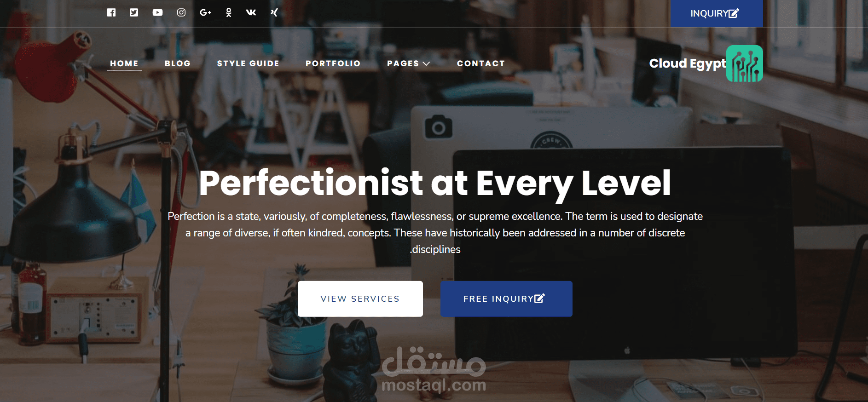Open the Google Plus social icon
Image resolution: width=868 pixels, height=402 pixels.
click(x=205, y=12)
